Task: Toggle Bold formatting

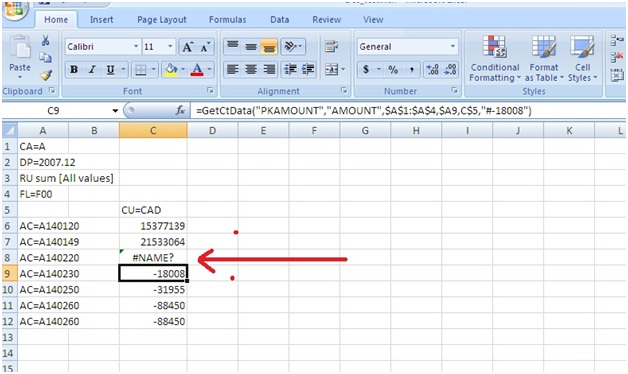Action: [74, 70]
